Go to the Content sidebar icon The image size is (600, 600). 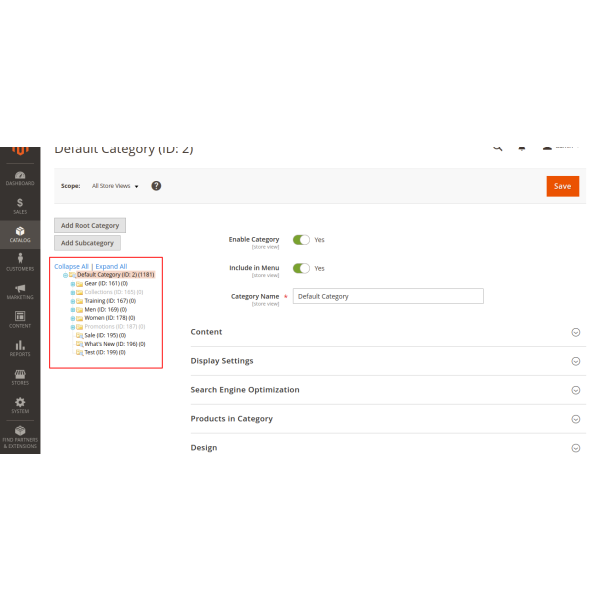[x=20, y=319]
